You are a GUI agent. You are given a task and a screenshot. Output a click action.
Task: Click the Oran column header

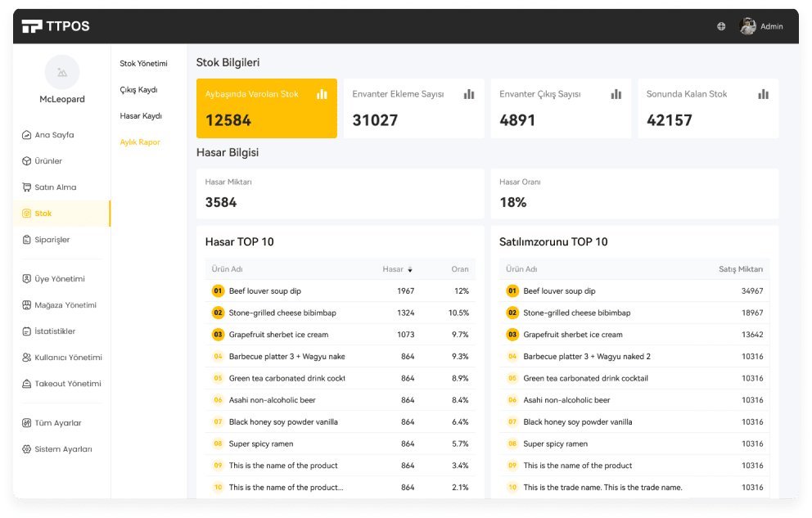(x=459, y=269)
